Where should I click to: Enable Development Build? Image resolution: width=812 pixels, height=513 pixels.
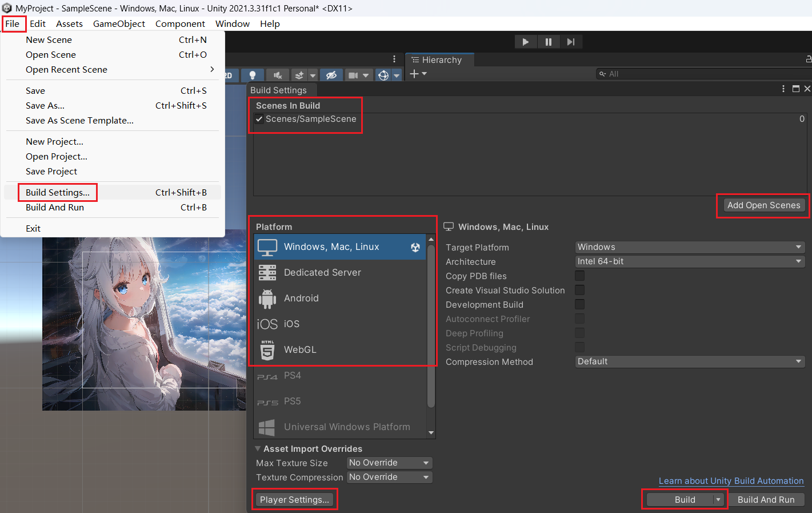pos(579,304)
